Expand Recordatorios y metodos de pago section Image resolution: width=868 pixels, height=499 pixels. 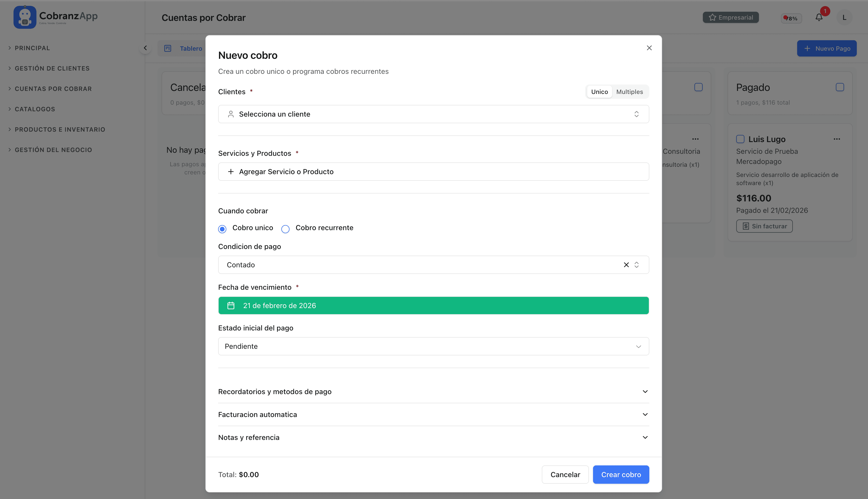click(433, 391)
